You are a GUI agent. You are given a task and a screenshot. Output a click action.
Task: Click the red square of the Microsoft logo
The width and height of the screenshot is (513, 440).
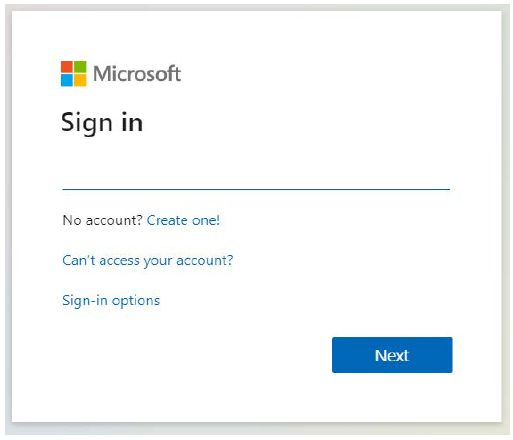click(67, 67)
